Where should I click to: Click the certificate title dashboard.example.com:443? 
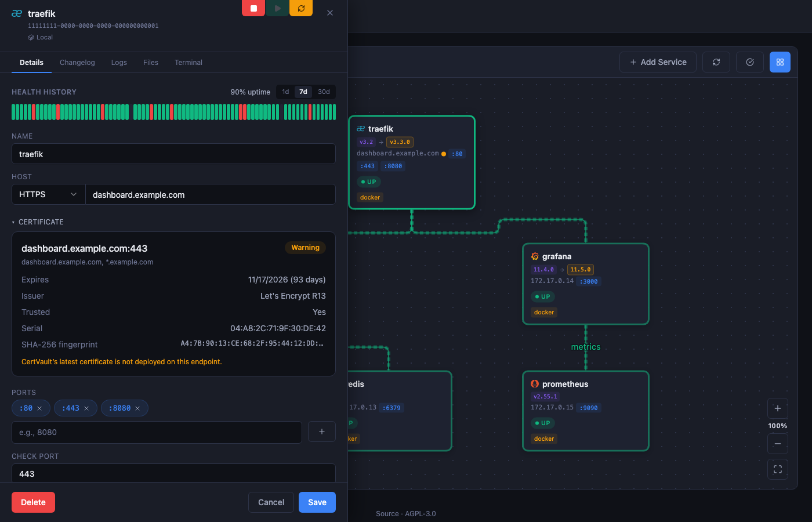pos(84,248)
